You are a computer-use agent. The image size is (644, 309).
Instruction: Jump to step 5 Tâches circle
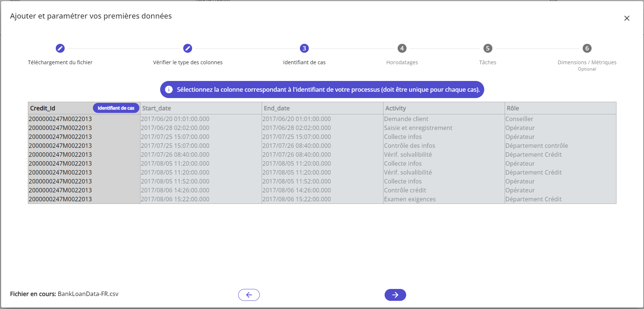[x=488, y=48]
